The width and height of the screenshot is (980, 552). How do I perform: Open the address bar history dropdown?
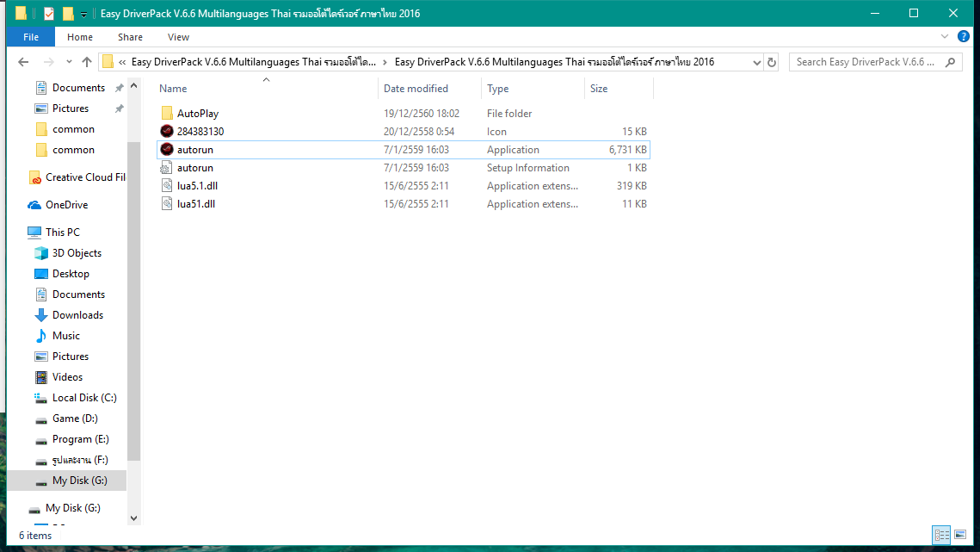coord(757,62)
